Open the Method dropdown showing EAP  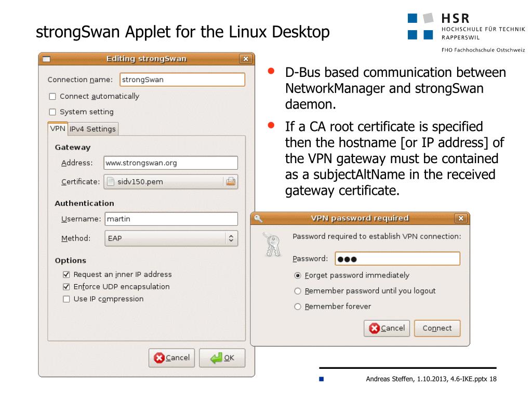[171, 238]
